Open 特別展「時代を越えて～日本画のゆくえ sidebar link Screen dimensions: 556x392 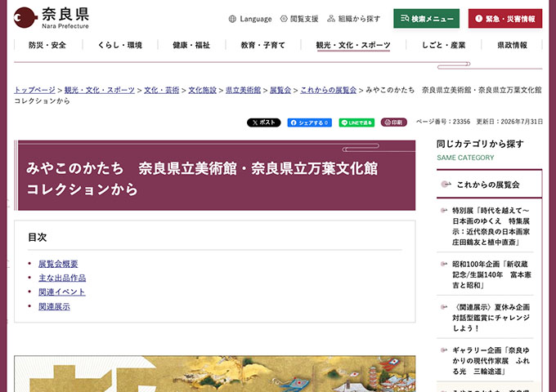point(491,226)
